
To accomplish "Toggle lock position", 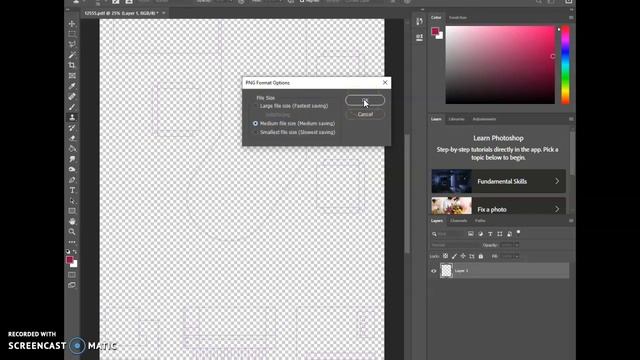I will [x=463, y=256].
